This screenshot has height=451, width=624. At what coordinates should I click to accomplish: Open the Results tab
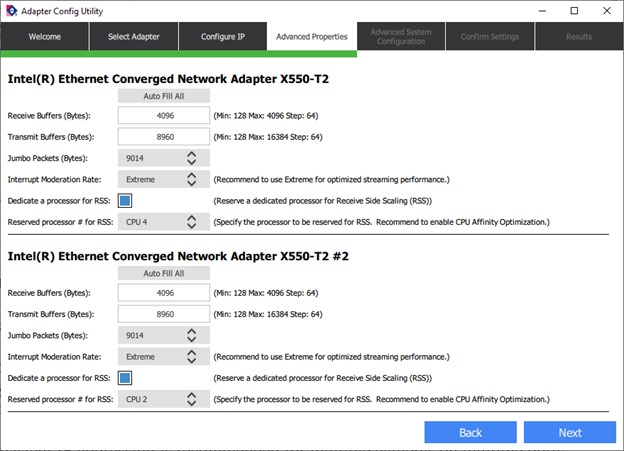pyautogui.click(x=579, y=37)
